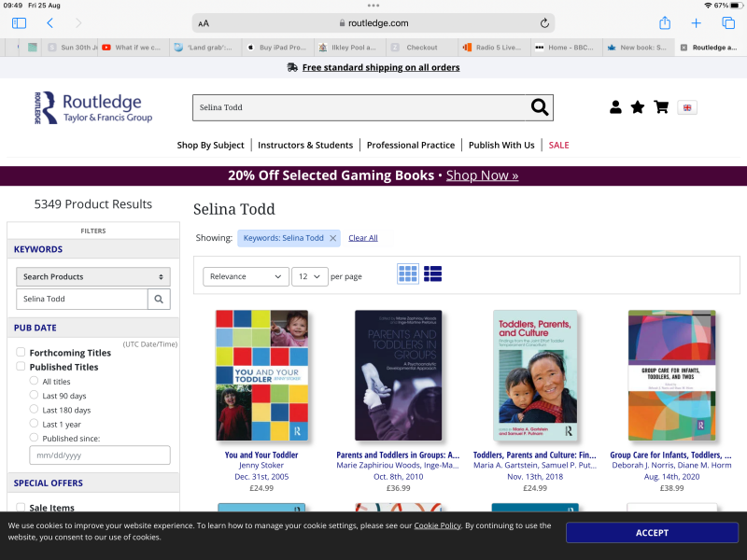Click the filter keyword search magnifier button
This screenshot has height=560, width=747.
click(159, 299)
